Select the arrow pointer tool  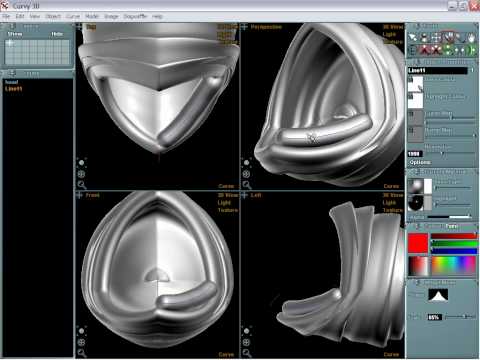(x=413, y=38)
